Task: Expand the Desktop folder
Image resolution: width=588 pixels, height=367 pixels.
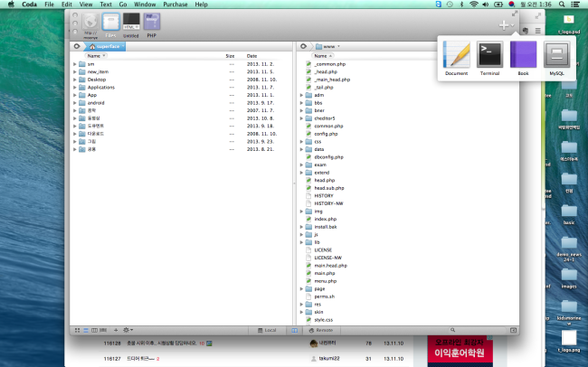Action: click(74, 80)
